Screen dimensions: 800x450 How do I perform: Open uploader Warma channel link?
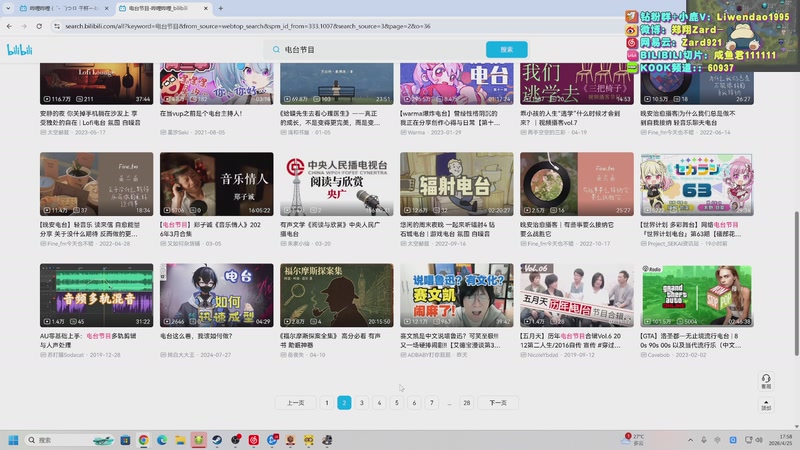416,132
